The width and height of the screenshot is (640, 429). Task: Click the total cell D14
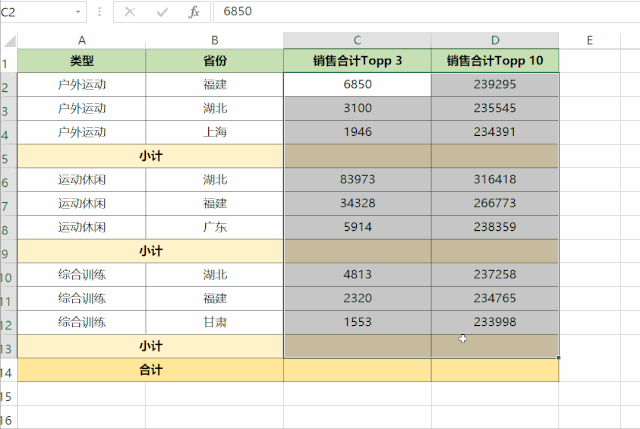coord(495,370)
